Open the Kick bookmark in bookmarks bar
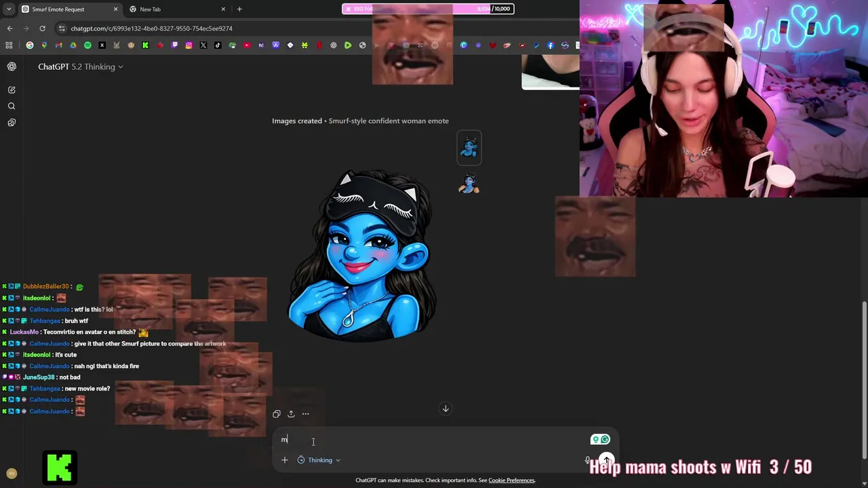This screenshot has height=488, width=868. click(145, 45)
